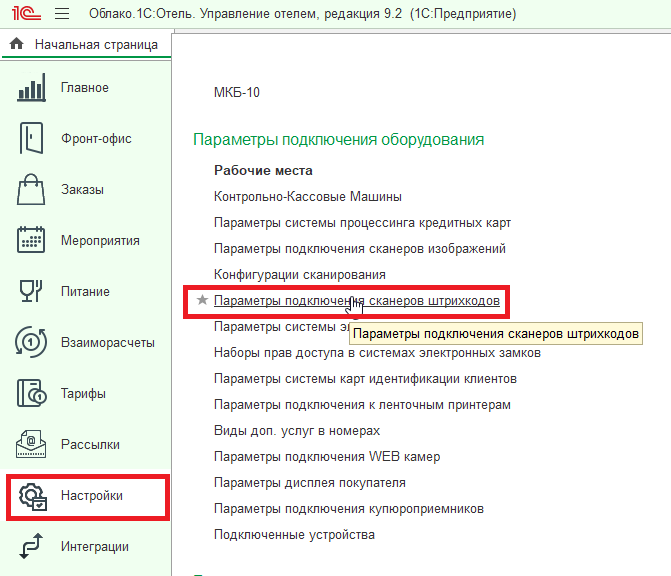The width and height of the screenshot is (671, 576).
Task: Click the Параметры подключения оборудования heading
Action: pyautogui.click(x=338, y=140)
